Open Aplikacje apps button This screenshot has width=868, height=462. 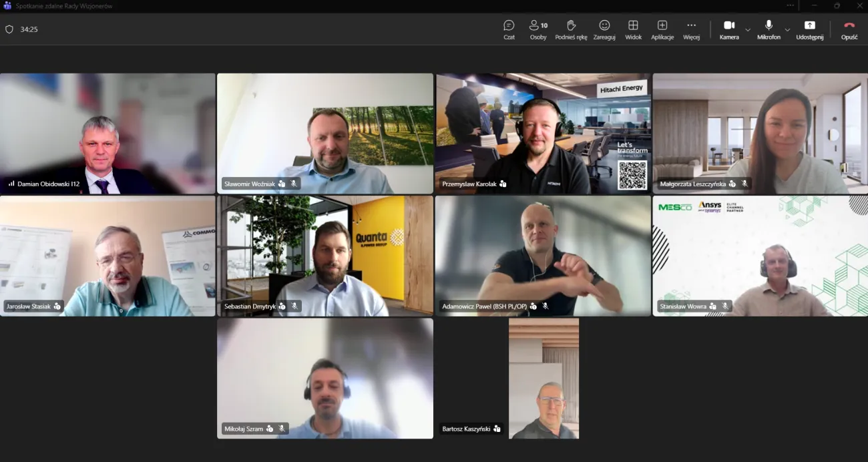coord(662,29)
